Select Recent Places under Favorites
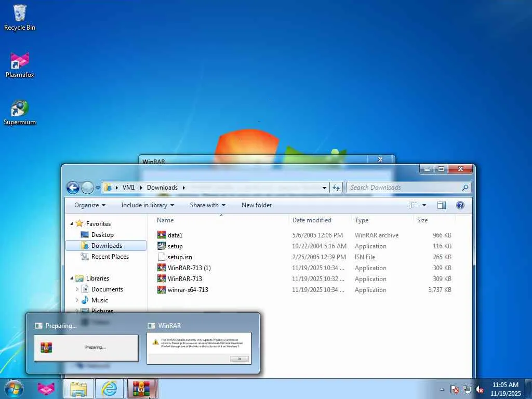Viewport: 532px width, 399px height. 110,257
